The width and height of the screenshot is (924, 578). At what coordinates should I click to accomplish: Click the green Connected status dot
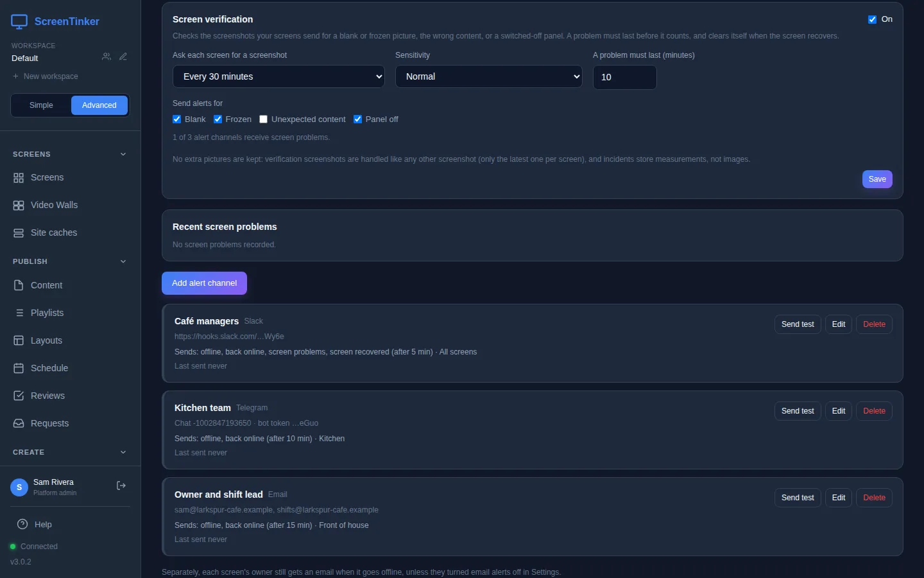pos(13,547)
